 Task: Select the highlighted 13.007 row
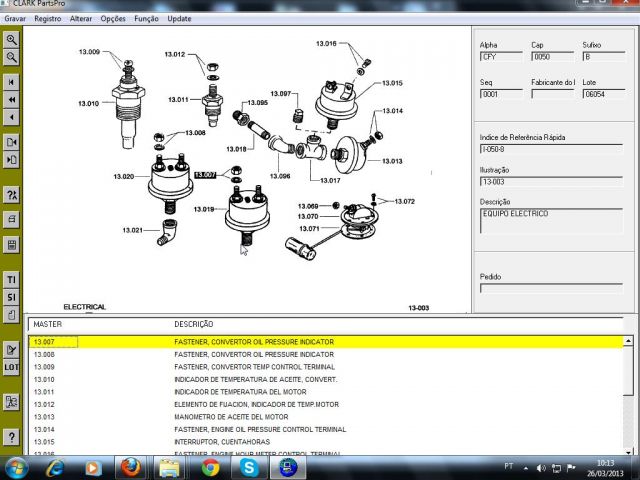(325, 342)
